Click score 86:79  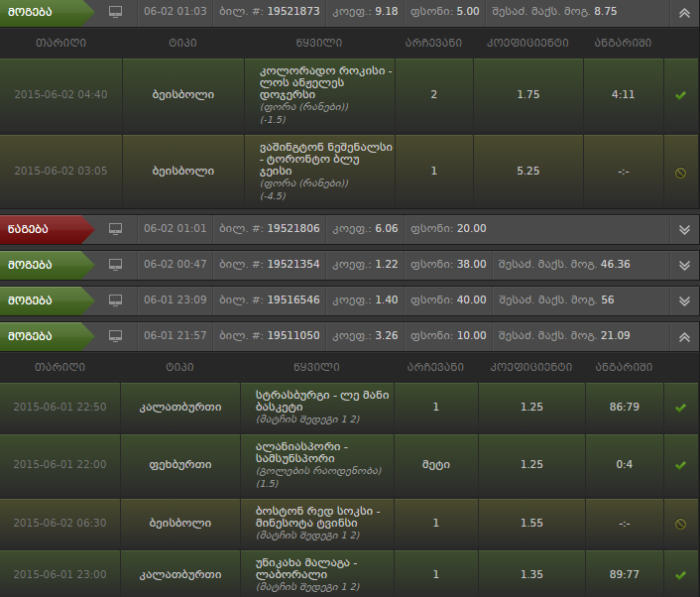pos(624,407)
